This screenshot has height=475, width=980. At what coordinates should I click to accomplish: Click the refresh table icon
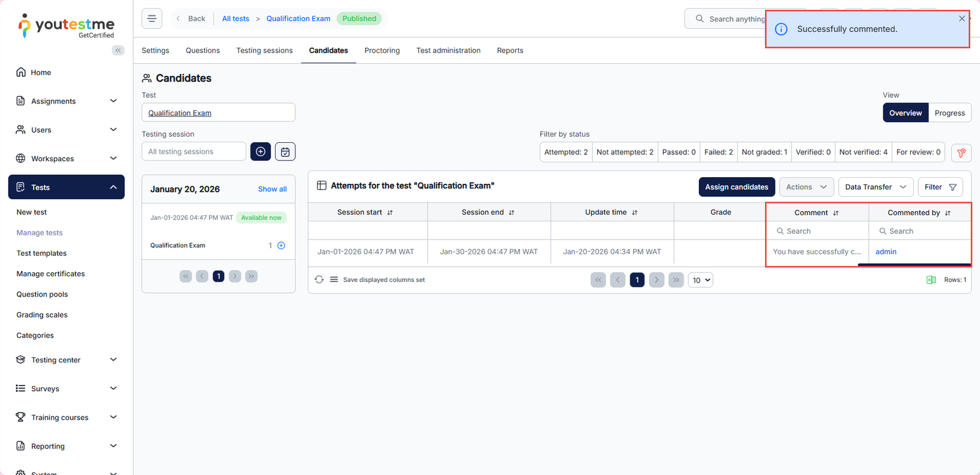319,279
